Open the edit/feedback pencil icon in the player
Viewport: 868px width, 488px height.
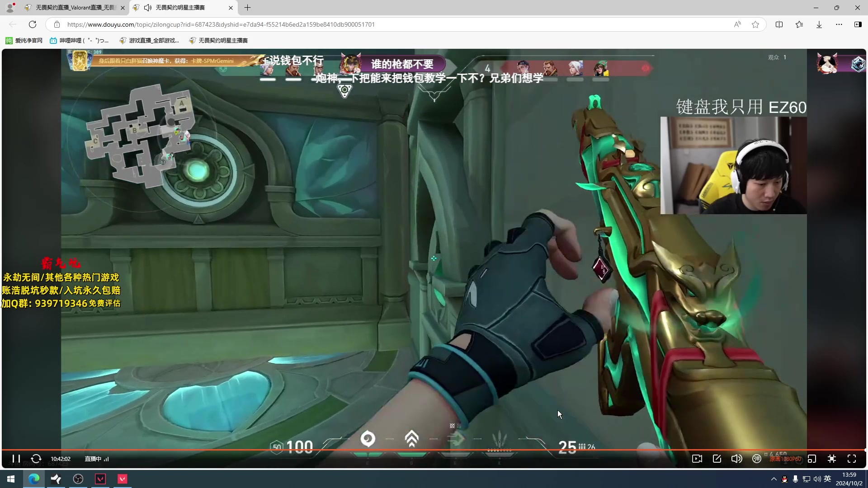717,459
